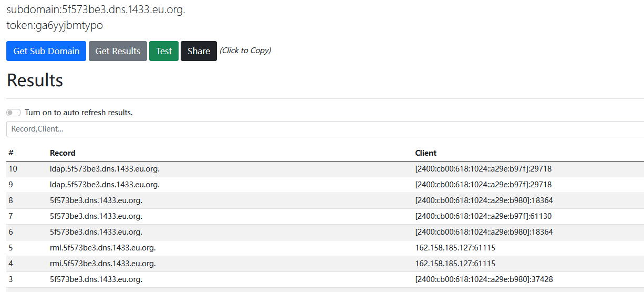Viewport: 644px width, 292px height.
Task: Select the Record column header
Action: click(63, 153)
